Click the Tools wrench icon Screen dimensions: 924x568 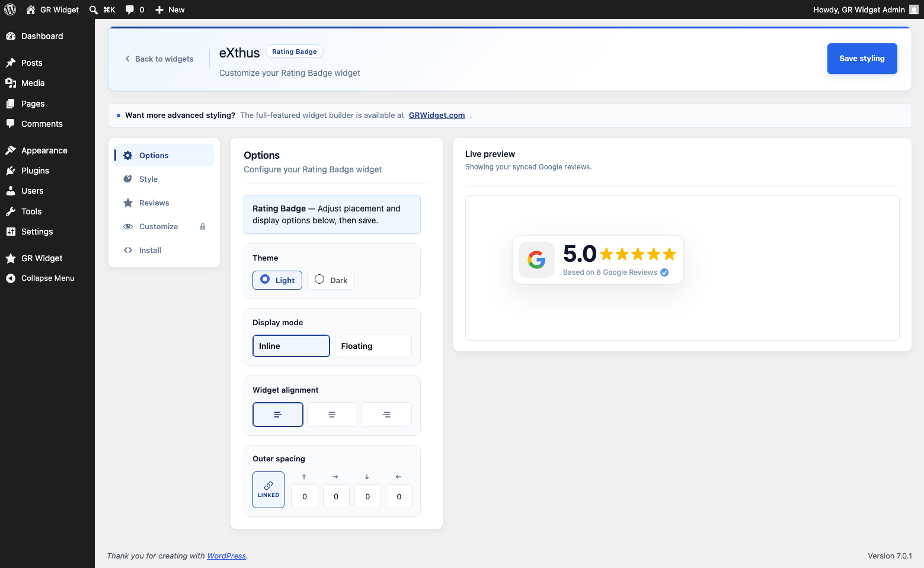[x=11, y=211]
